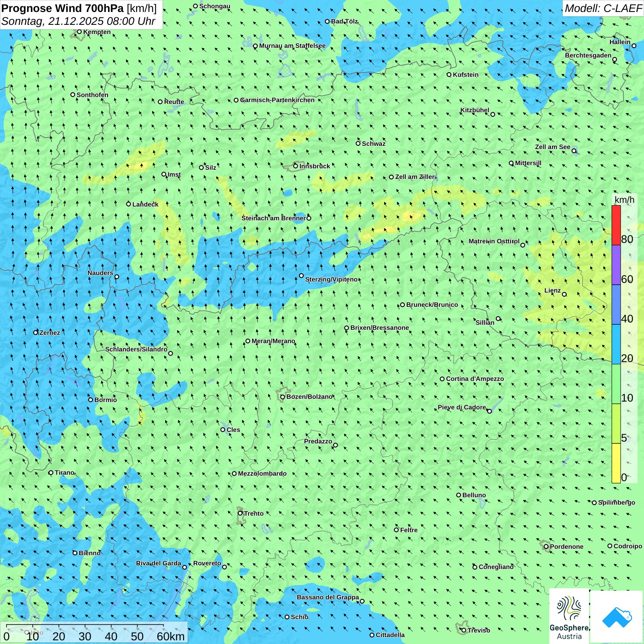Select the Feltre location label
The width and height of the screenshot is (644, 644).
[x=408, y=530]
